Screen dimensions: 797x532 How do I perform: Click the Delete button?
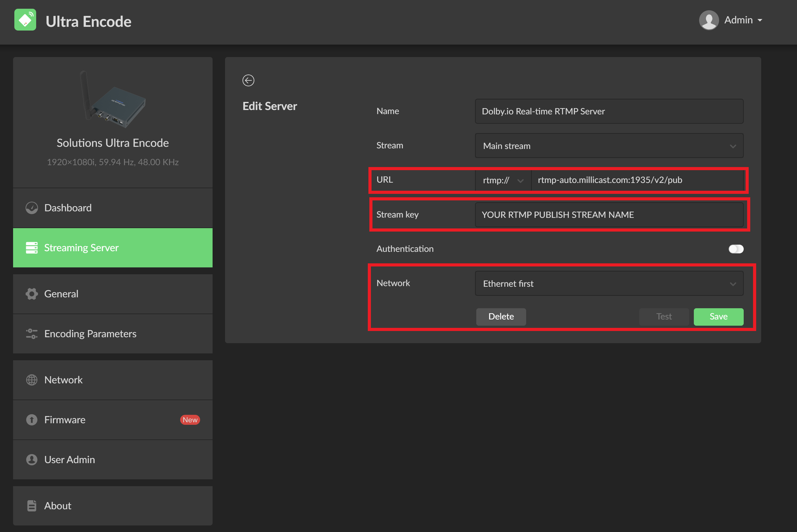tap(501, 317)
